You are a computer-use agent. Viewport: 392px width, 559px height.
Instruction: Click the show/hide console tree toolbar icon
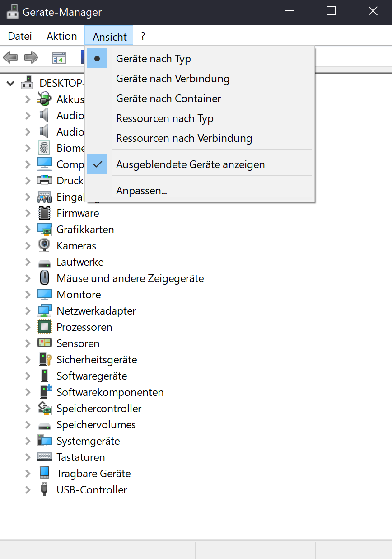click(x=59, y=58)
